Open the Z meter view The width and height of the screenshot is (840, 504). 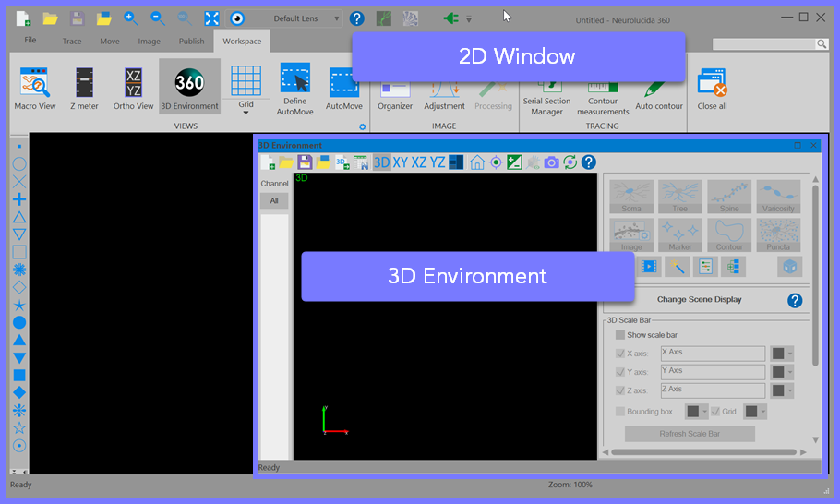coord(84,89)
